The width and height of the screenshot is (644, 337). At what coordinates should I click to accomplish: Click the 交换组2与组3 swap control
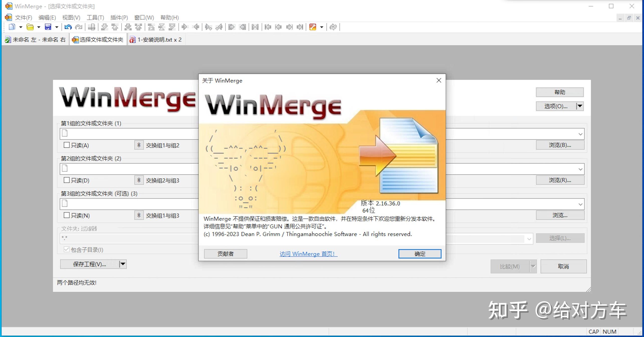tap(139, 180)
